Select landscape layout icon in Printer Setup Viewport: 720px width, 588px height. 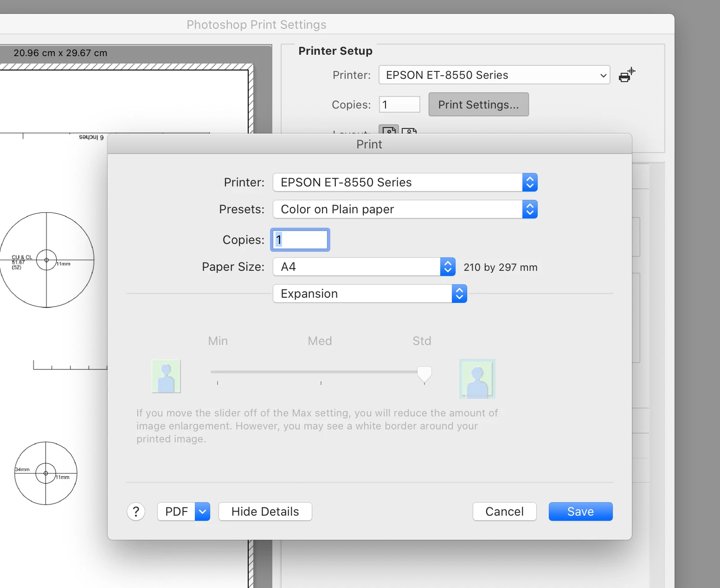pos(409,130)
